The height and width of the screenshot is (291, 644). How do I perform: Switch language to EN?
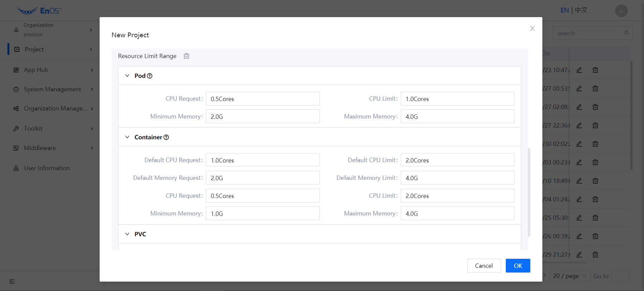565,10
